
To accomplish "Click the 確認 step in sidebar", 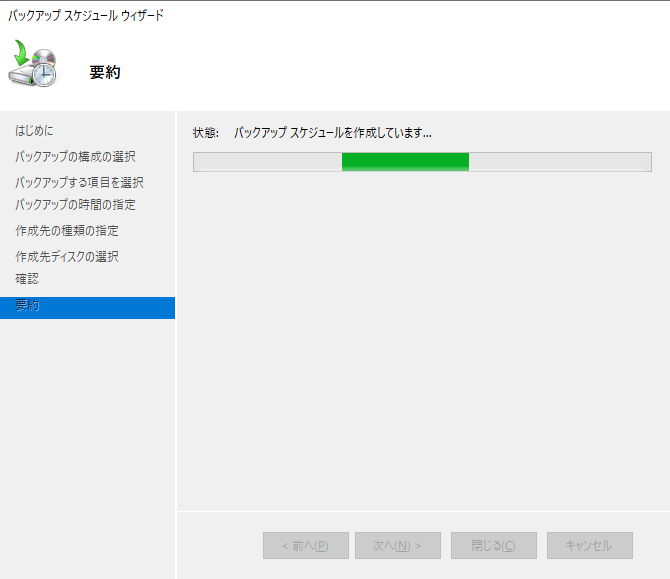I will (x=28, y=279).
